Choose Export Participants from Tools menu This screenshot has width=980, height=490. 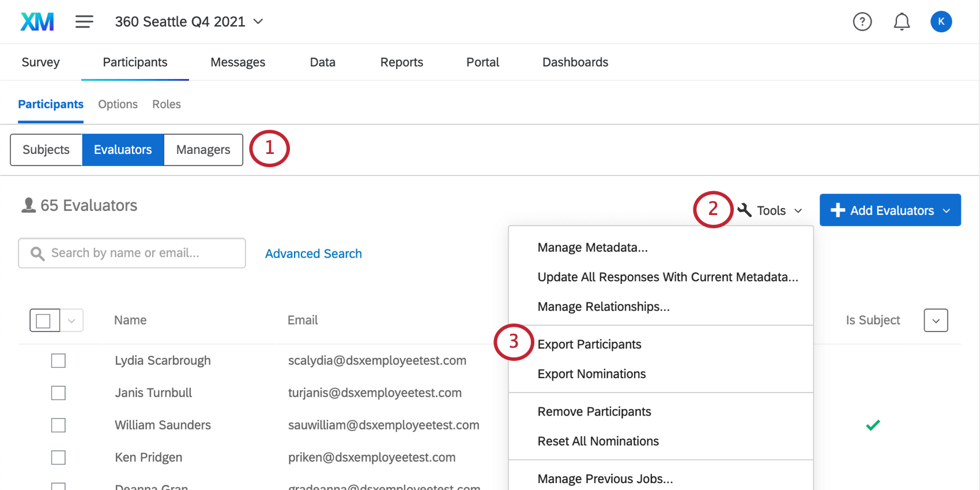pyautogui.click(x=589, y=345)
